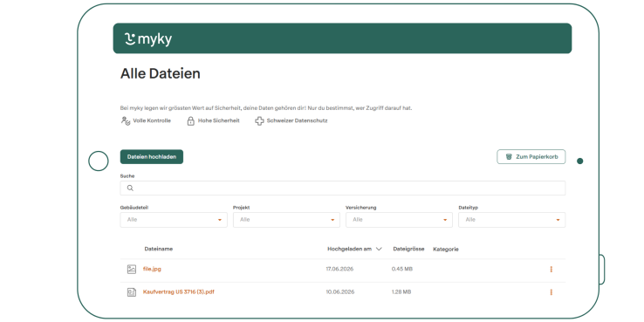The image size is (644, 322).
Task: Focus the Suche search input
Action: pos(343,188)
